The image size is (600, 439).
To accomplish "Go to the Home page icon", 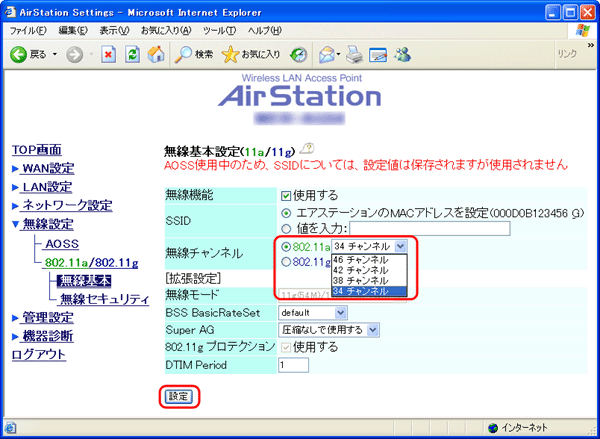I will (156, 55).
